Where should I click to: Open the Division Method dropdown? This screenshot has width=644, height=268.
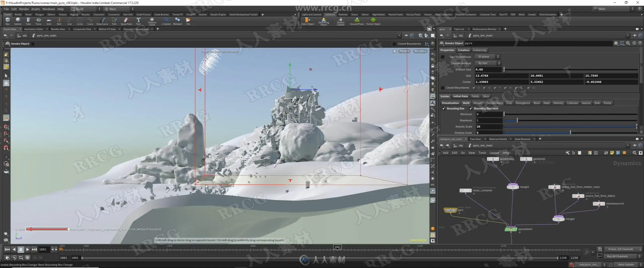click(488, 63)
